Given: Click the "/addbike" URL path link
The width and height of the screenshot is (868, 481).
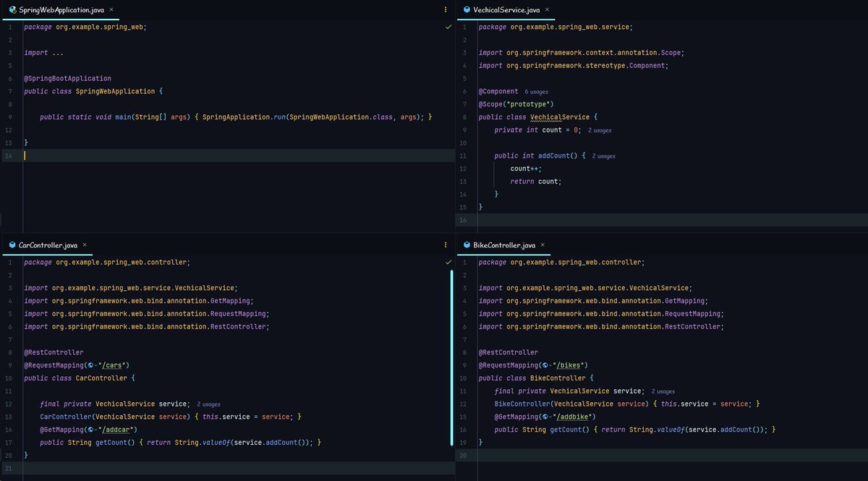Looking at the screenshot, I should [574, 417].
